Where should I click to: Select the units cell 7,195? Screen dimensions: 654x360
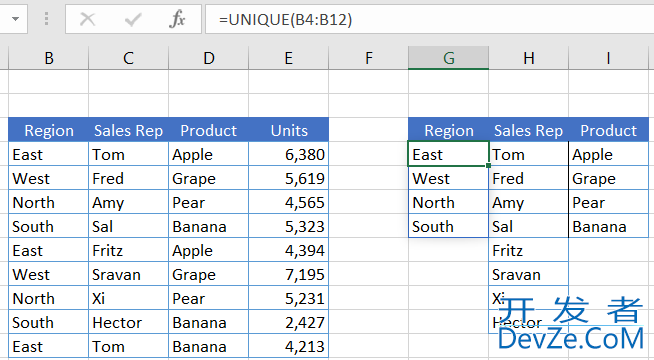[289, 274]
